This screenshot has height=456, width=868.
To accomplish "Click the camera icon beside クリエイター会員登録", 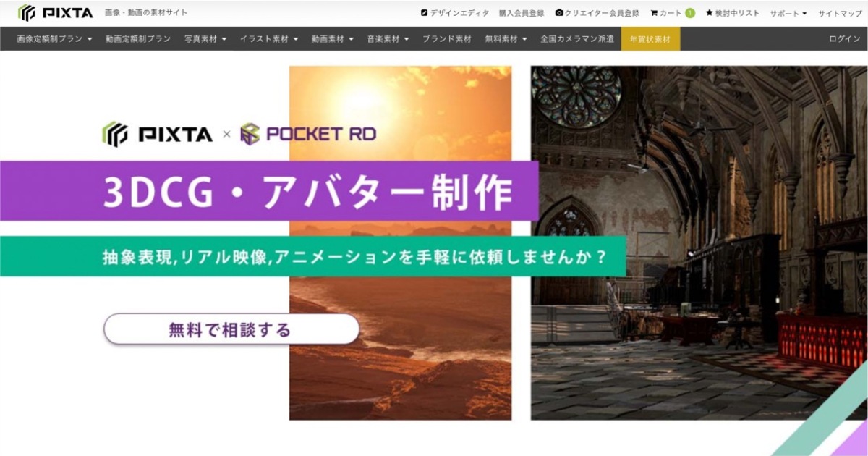I will [x=558, y=12].
